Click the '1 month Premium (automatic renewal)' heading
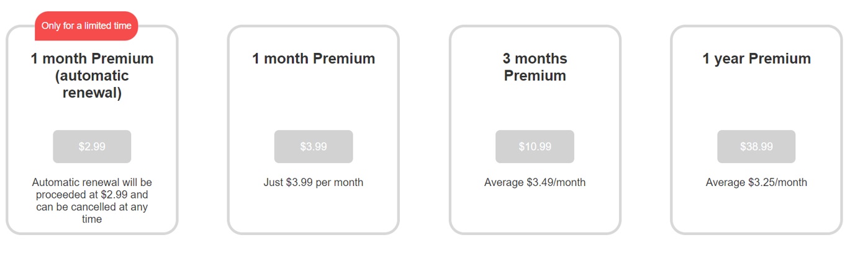This screenshot has height=255, width=868. click(x=92, y=76)
